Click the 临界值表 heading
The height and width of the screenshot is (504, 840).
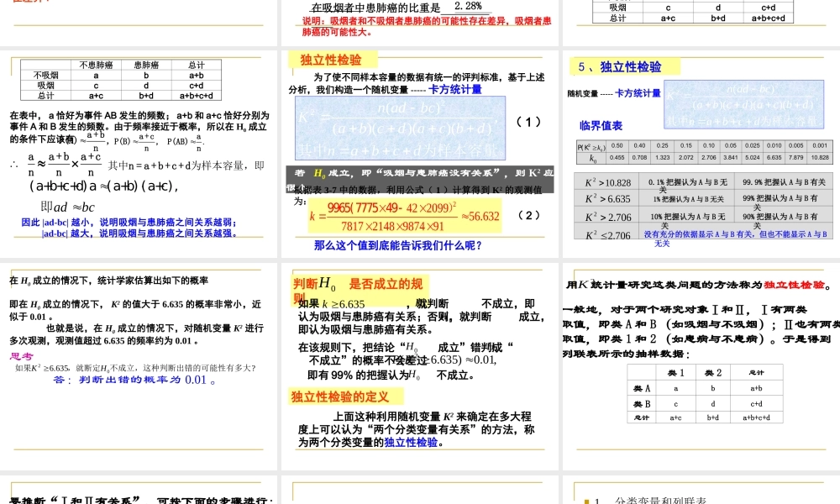(601, 126)
